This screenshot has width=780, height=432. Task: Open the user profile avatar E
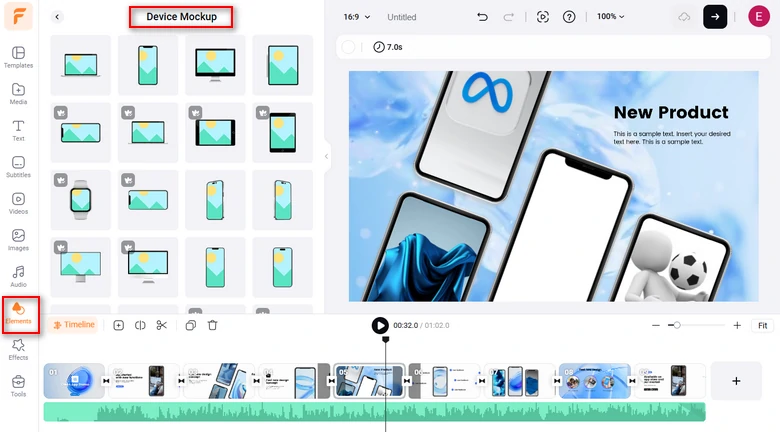click(x=759, y=16)
